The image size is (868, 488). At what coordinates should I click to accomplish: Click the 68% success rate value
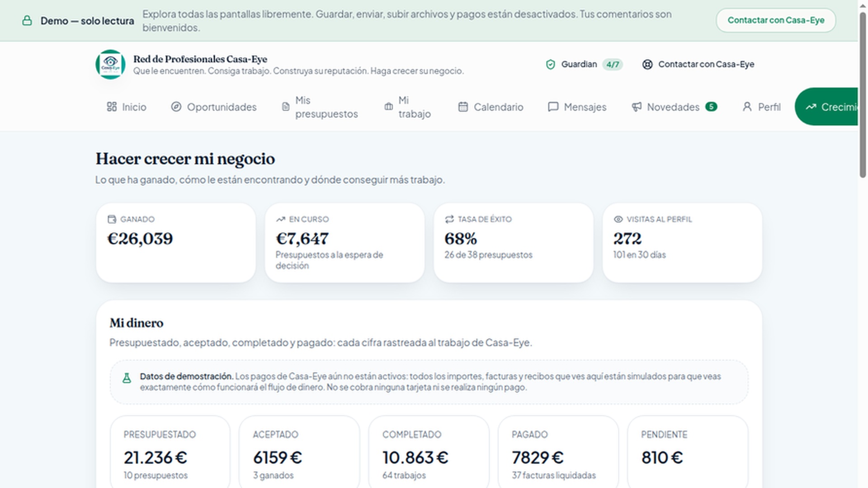[461, 239]
